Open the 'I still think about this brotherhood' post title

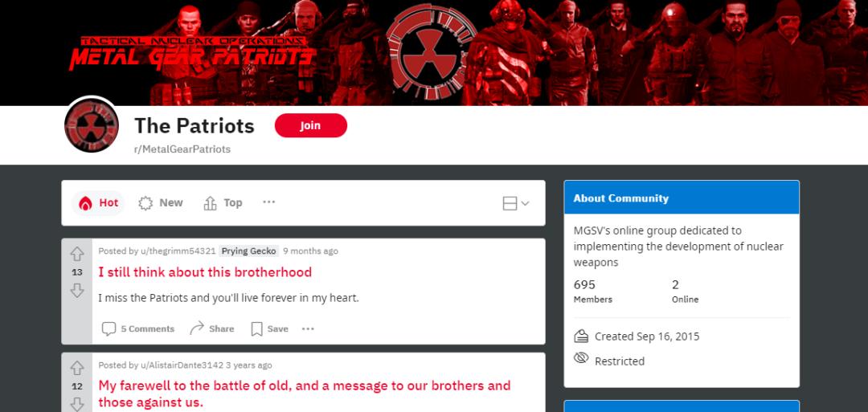[x=205, y=272]
